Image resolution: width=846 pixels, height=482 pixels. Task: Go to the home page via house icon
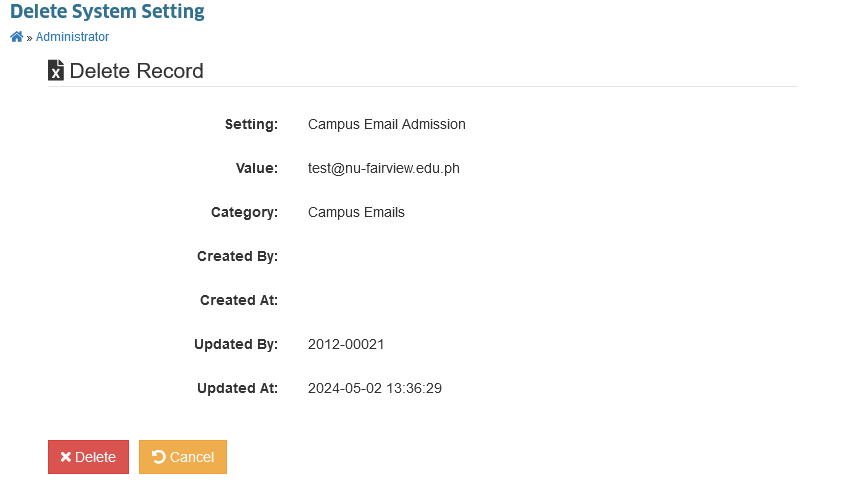pyautogui.click(x=17, y=37)
